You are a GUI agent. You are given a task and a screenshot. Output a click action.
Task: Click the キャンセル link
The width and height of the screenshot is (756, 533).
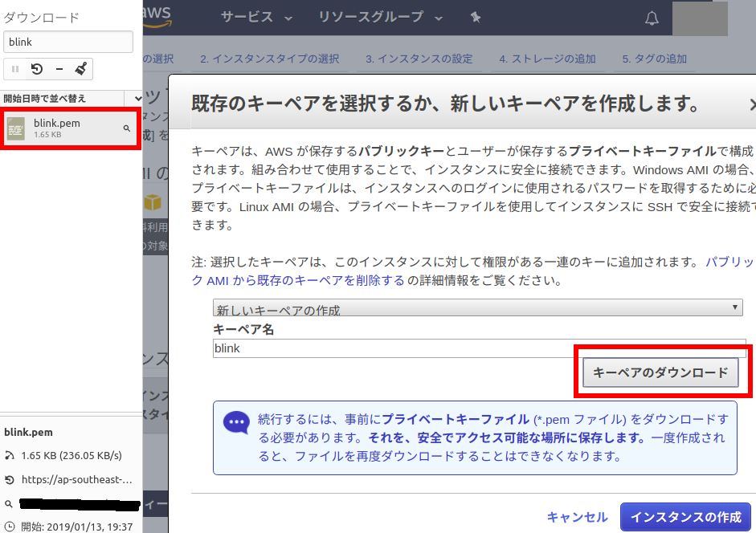click(x=577, y=517)
